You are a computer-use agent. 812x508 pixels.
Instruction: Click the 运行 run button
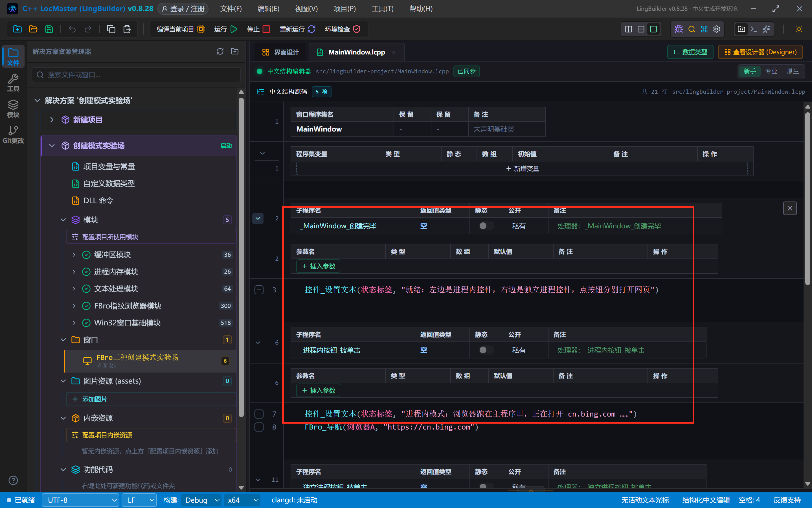(226, 29)
